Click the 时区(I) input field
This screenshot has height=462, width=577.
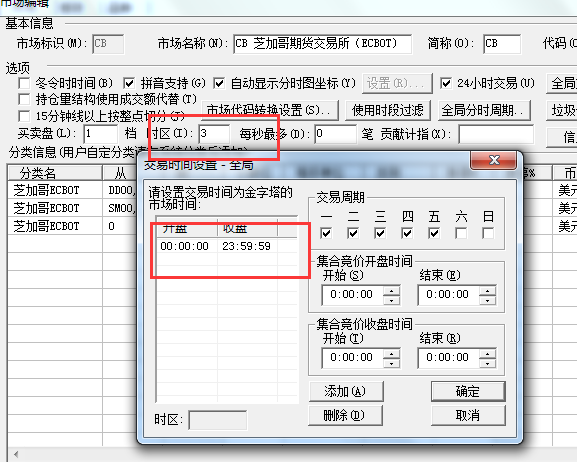pos(214,134)
